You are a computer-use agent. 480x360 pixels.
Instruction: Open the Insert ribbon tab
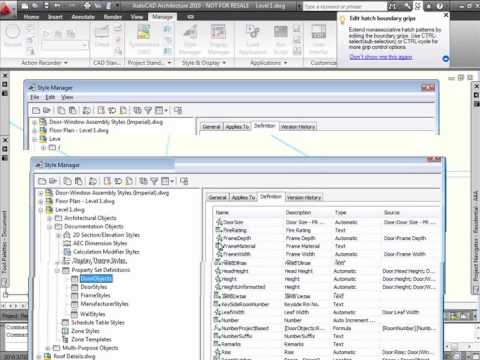coord(55,17)
